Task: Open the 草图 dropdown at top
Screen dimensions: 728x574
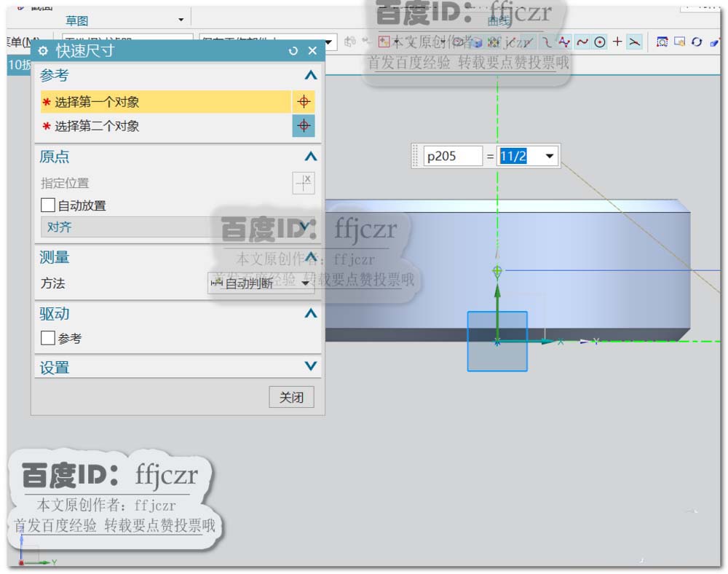Action: coord(181,20)
